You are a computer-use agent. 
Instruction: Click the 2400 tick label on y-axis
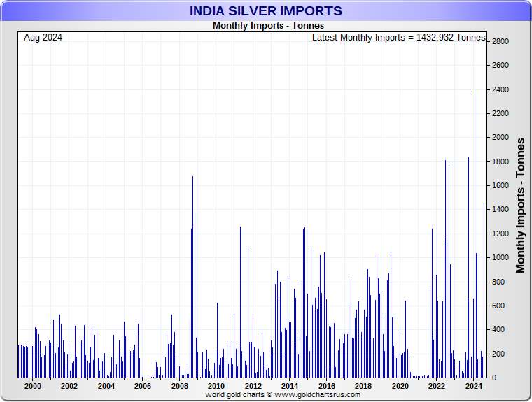tap(500, 90)
